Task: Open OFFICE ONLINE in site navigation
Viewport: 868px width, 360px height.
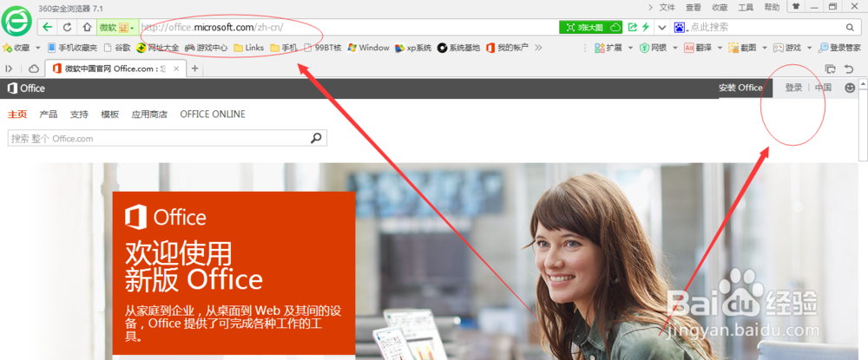Action: [x=213, y=115]
